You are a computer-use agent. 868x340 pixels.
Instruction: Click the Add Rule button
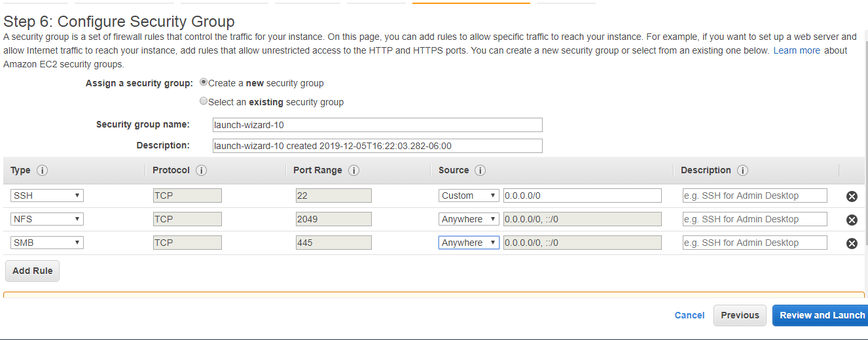pos(32,271)
